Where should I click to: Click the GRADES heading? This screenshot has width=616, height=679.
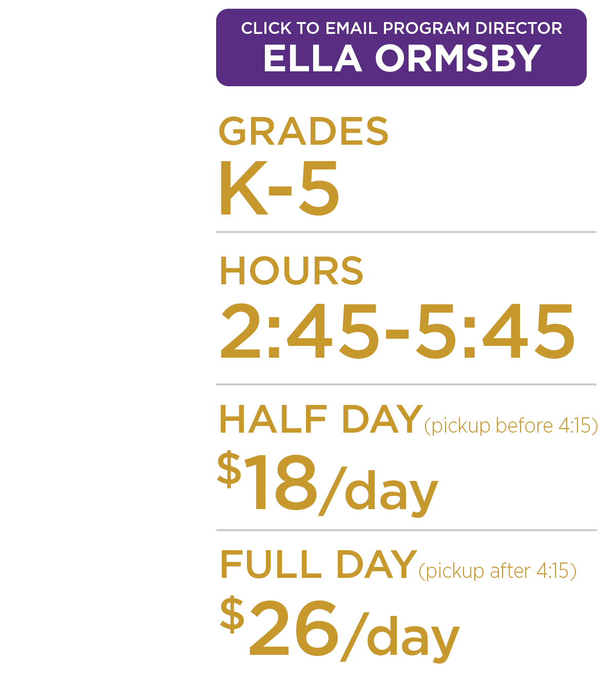click(x=303, y=131)
